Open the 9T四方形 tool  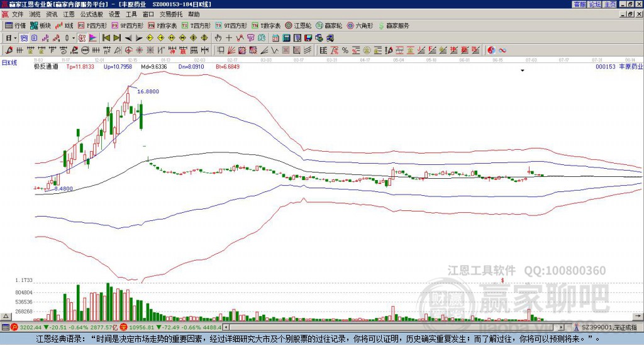click(231, 26)
